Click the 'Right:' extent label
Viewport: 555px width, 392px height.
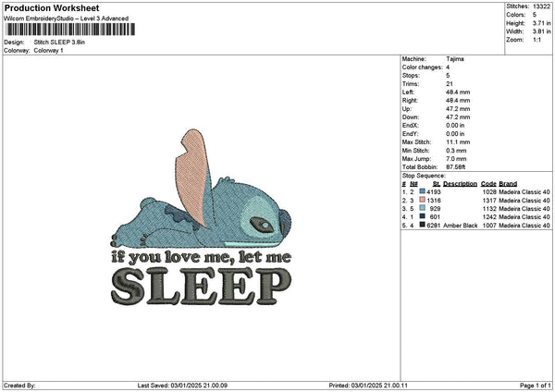(410, 101)
